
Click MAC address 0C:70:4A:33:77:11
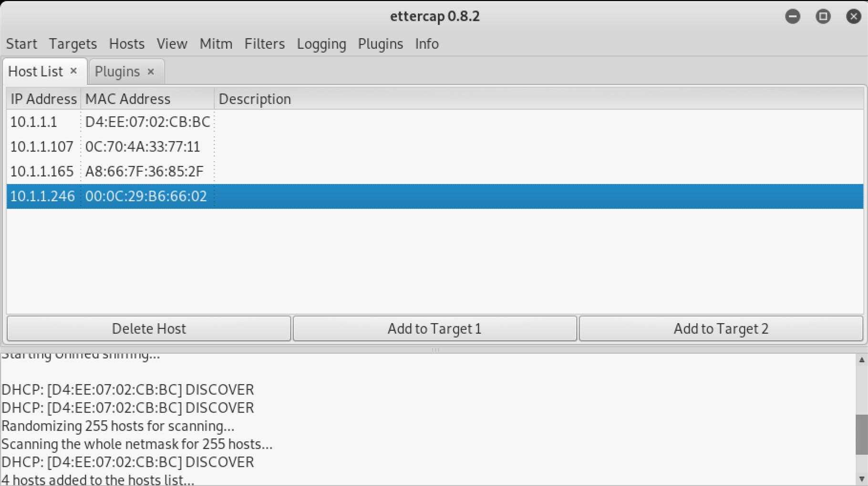pos(143,147)
